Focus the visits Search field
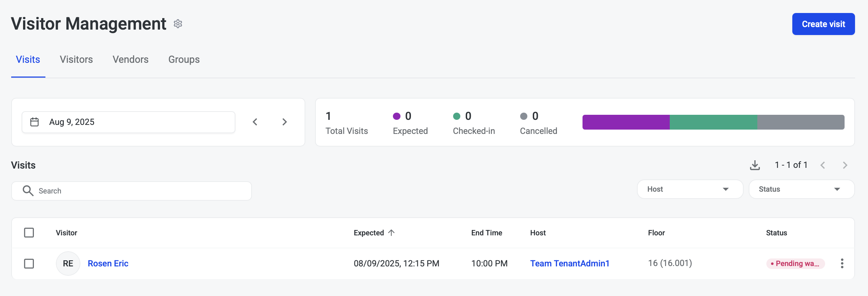The width and height of the screenshot is (868, 296). click(x=137, y=191)
